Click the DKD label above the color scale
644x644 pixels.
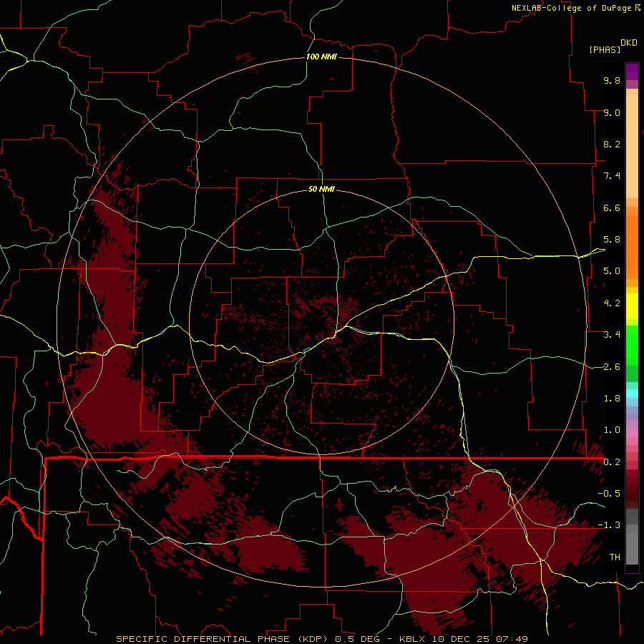pyautogui.click(x=629, y=43)
